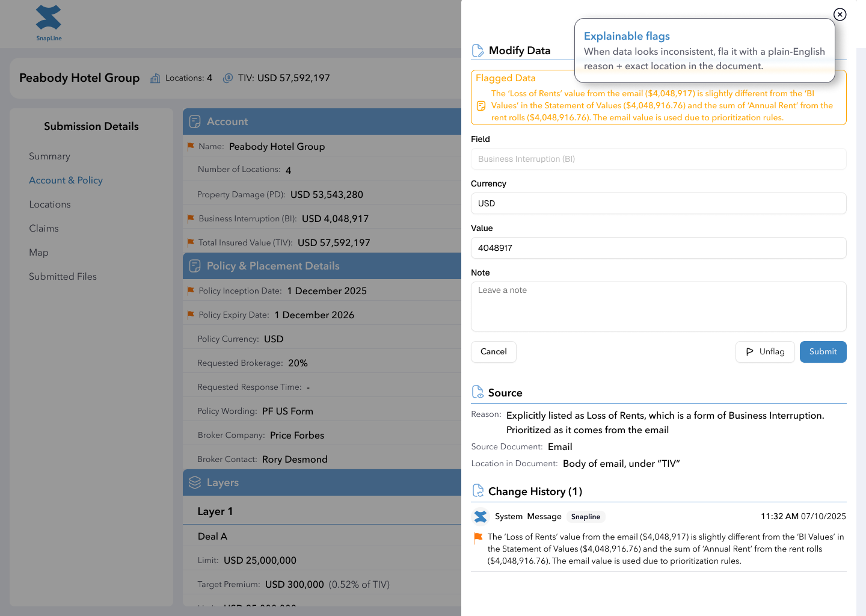Toggle the flag next to Policy Inception Date
866x616 pixels.
[x=190, y=290]
